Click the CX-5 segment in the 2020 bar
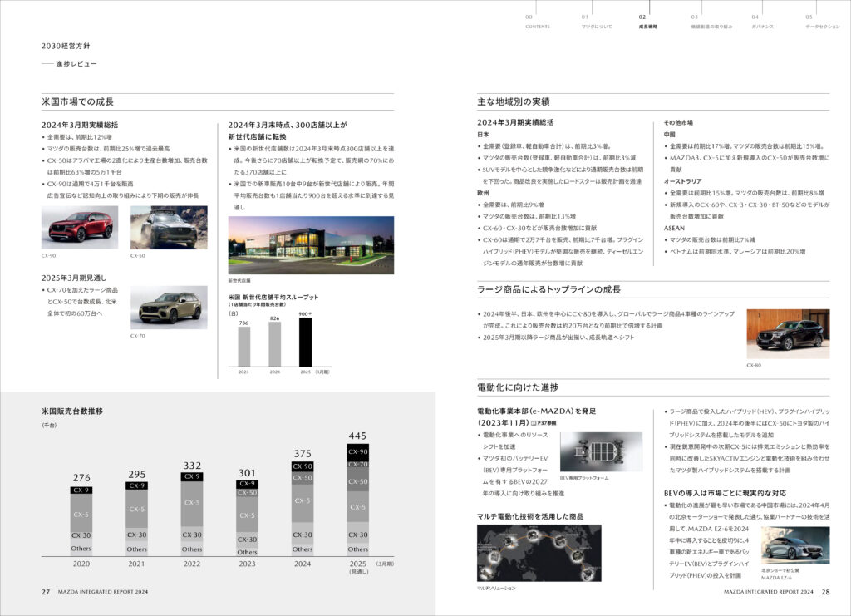Image resolution: width=851 pixels, height=616 pixels. (81, 512)
